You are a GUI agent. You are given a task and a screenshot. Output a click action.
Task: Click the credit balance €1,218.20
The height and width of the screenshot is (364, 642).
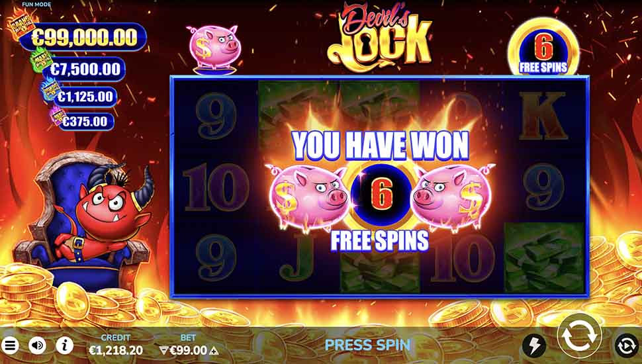click(116, 351)
